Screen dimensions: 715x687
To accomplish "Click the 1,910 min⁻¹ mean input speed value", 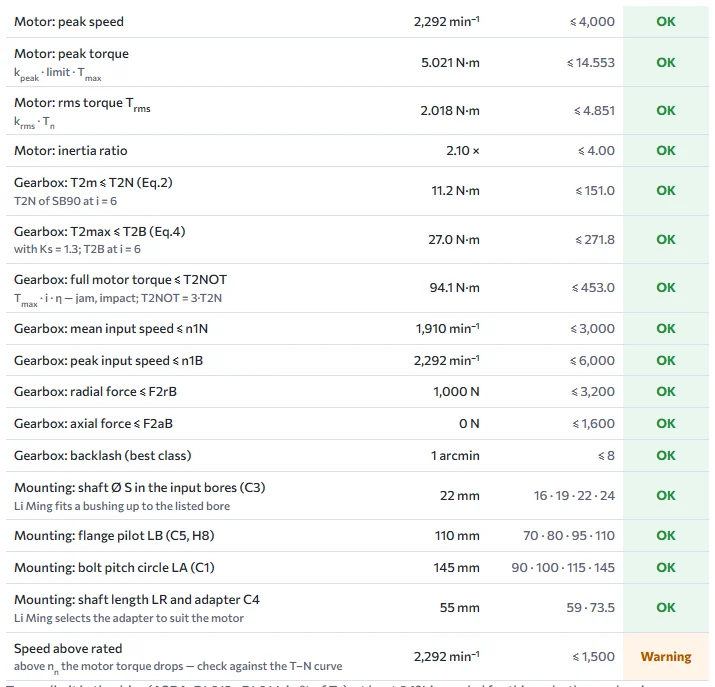I will [x=447, y=329].
